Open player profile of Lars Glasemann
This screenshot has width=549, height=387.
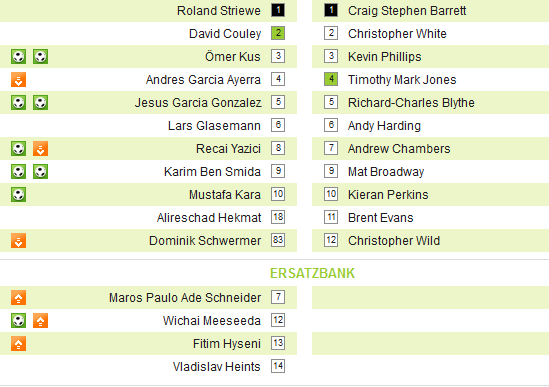(214, 126)
